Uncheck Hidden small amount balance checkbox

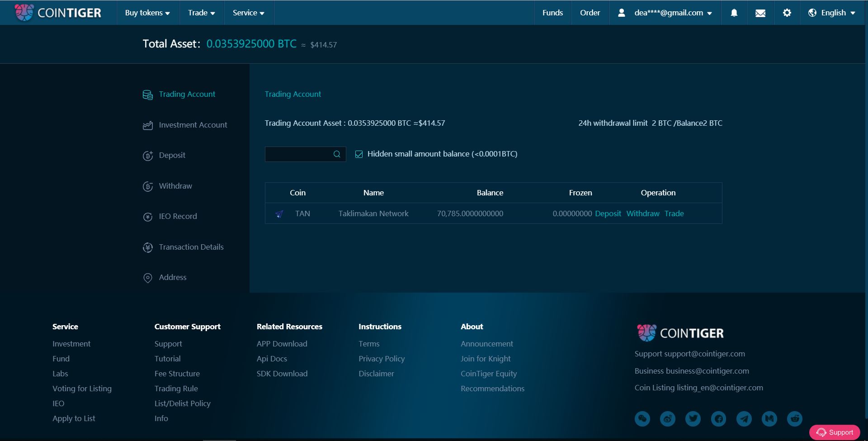pyautogui.click(x=359, y=154)
